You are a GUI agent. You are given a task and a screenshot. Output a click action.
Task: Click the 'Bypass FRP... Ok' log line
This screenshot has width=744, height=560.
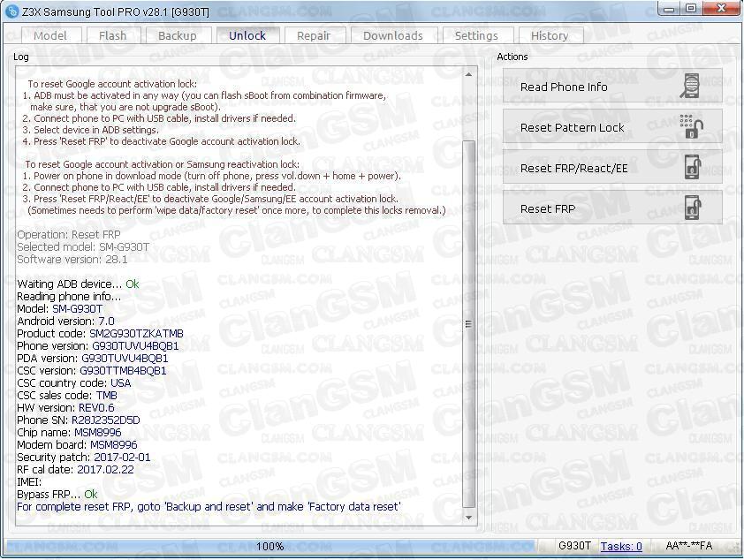[57, 494]
